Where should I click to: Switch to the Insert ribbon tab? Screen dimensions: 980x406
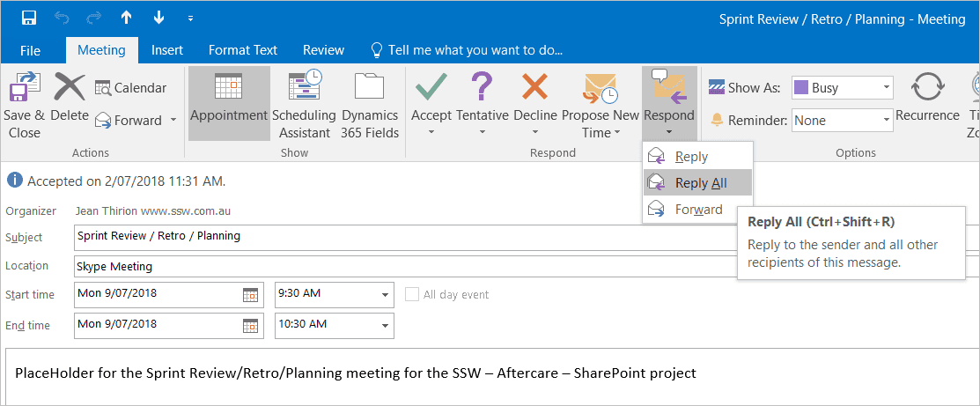pyautogui.click(x=167, y=50)
